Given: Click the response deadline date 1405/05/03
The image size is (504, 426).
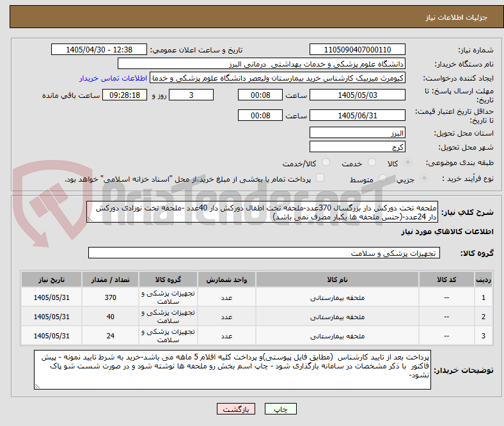Looking at the screenshot, I should click(x=357, y=95).
